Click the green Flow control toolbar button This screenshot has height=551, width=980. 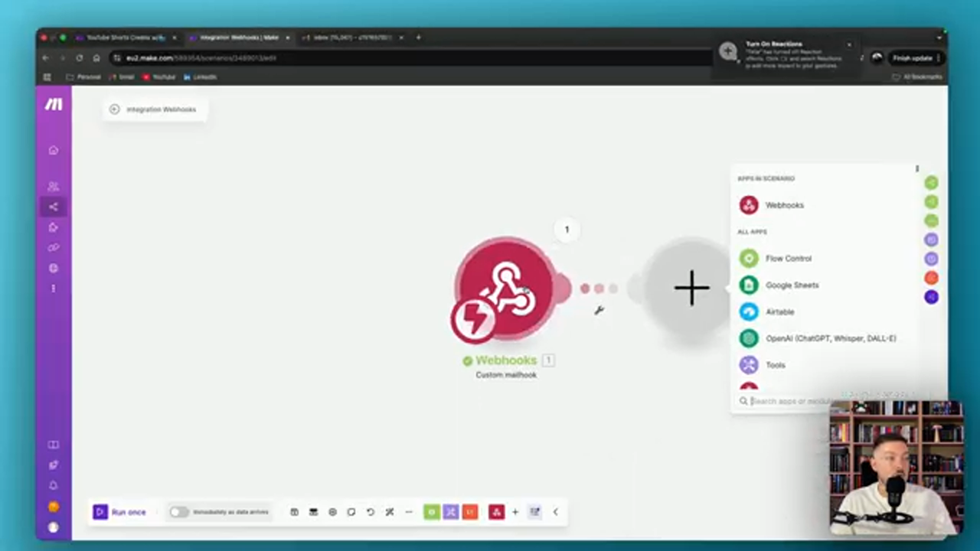click(432, 512)
